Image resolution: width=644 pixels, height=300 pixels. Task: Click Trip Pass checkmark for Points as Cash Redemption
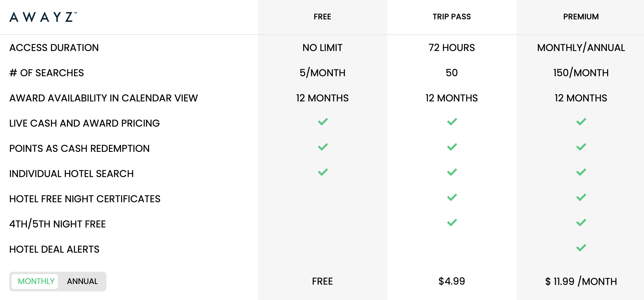pos(452,147)
